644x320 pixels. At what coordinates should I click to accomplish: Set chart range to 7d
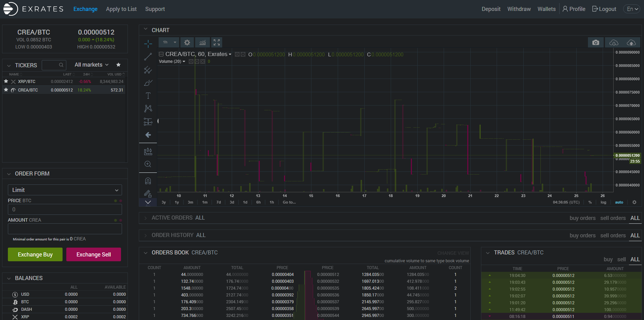(x=218, y=202)
